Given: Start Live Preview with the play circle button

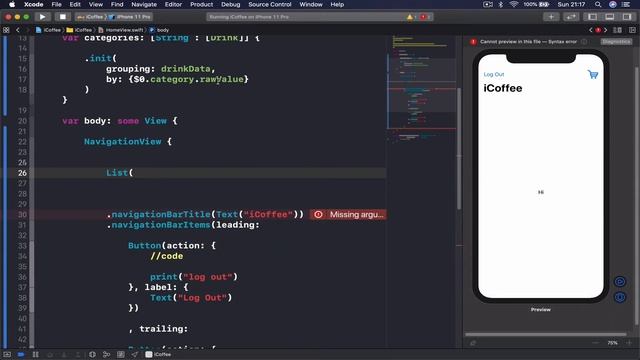Looking at the screenshot, I should (x=620, y=282).
